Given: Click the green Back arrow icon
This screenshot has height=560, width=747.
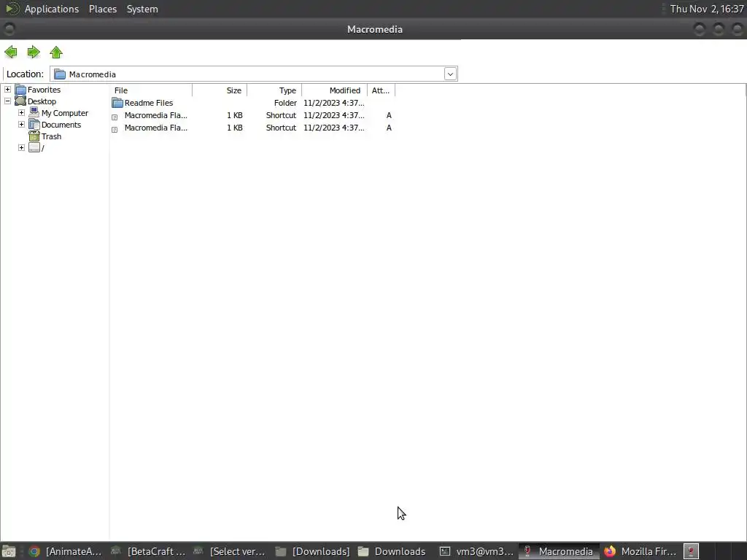Looking at the screenshot, I should click(x=10, y=52).
